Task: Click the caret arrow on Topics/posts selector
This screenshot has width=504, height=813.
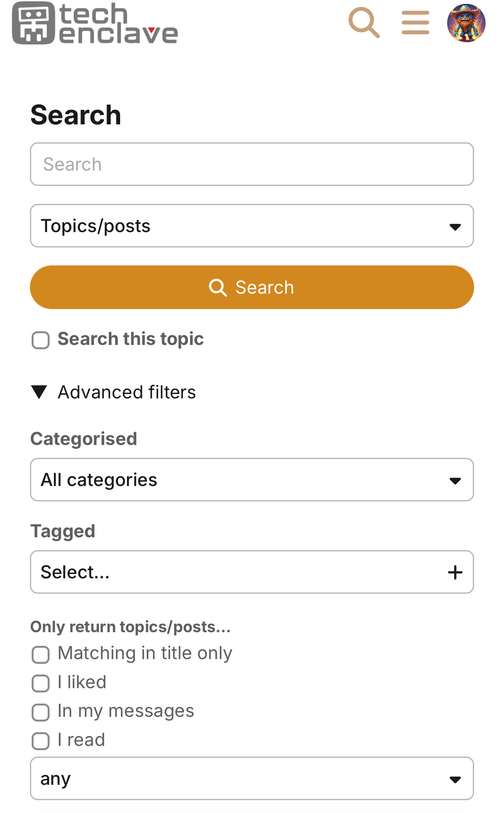Action: click(455, 227)
